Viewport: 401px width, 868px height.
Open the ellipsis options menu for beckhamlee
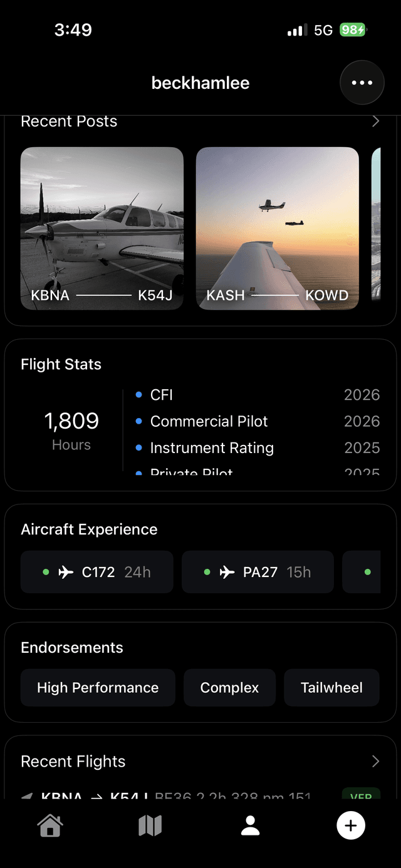point(362,82)
